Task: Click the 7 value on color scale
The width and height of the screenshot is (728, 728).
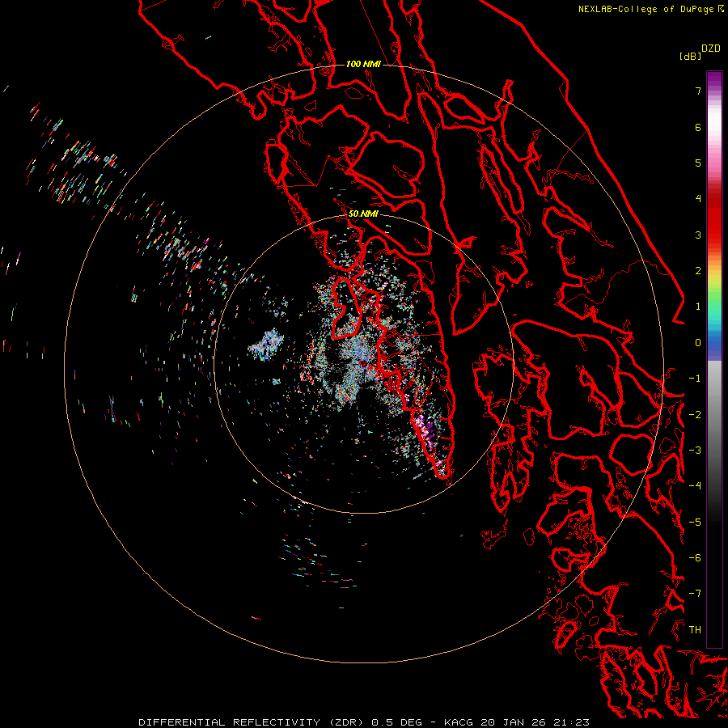Action: tap(698, 91)
